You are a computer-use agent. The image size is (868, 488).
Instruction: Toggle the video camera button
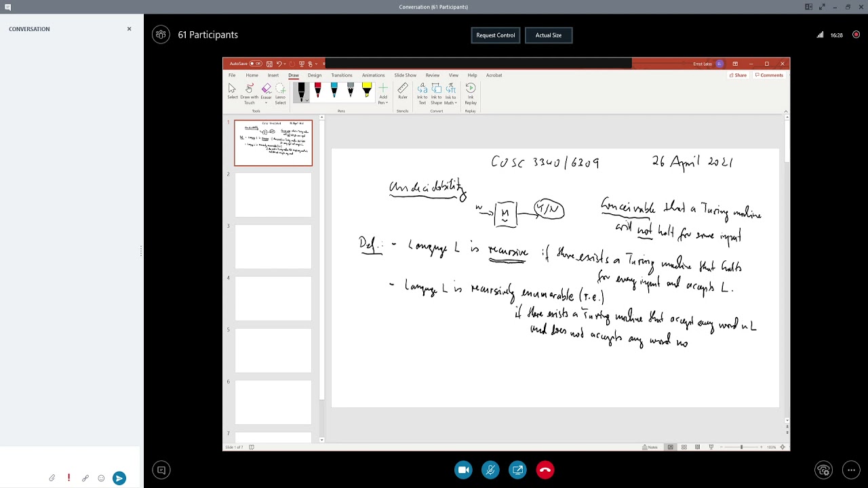click(464, 470)
